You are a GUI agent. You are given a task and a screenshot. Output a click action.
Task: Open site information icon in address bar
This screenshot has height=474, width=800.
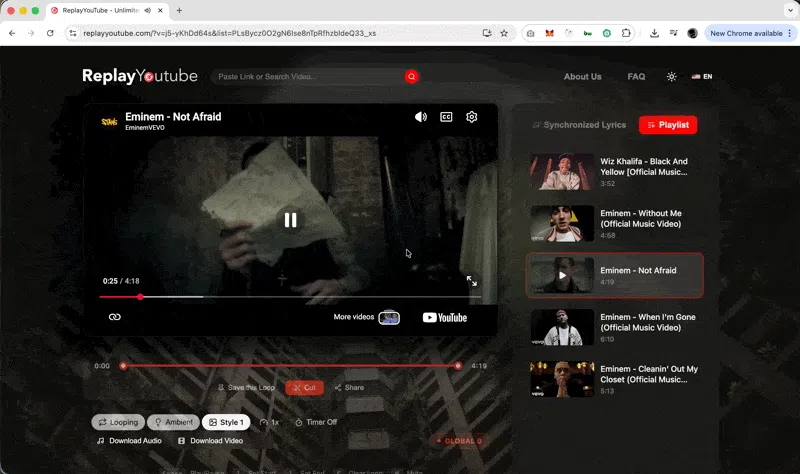tap(73, 33)
